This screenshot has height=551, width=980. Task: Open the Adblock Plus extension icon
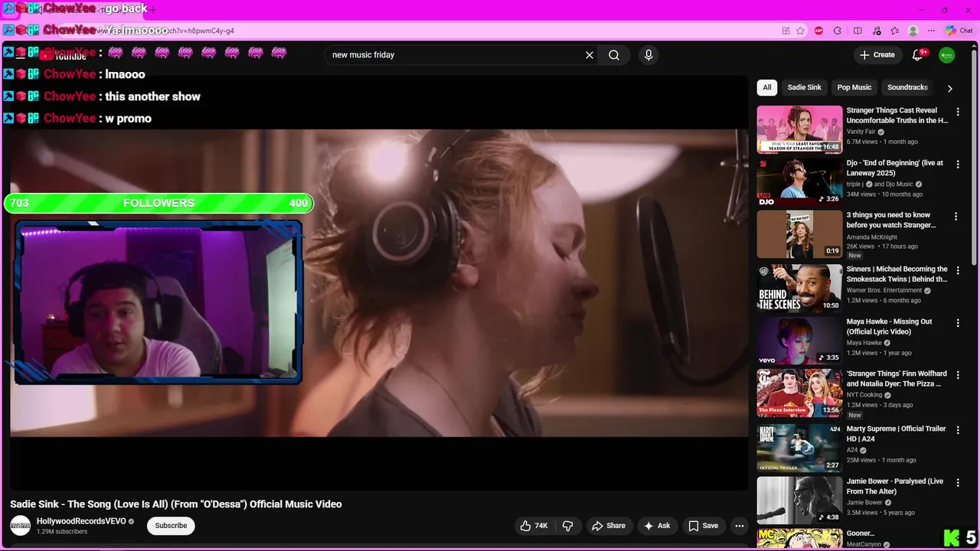tap(818, 31)
